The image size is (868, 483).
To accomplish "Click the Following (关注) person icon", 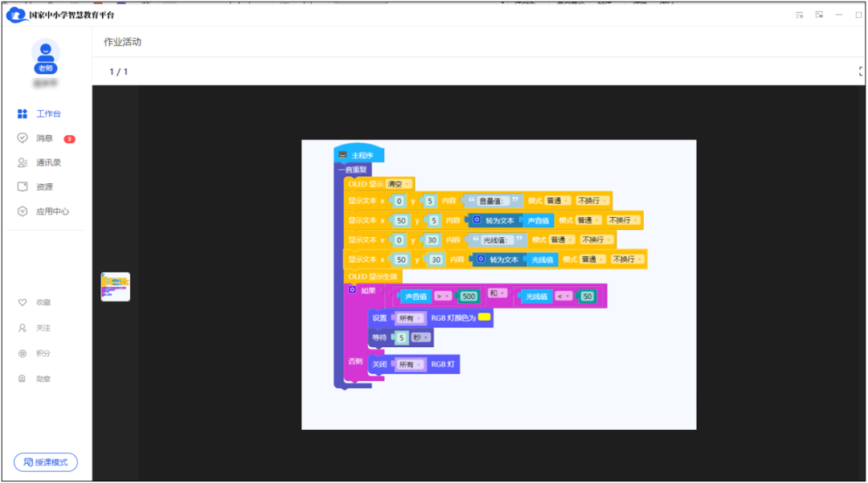I will [23, 328].
